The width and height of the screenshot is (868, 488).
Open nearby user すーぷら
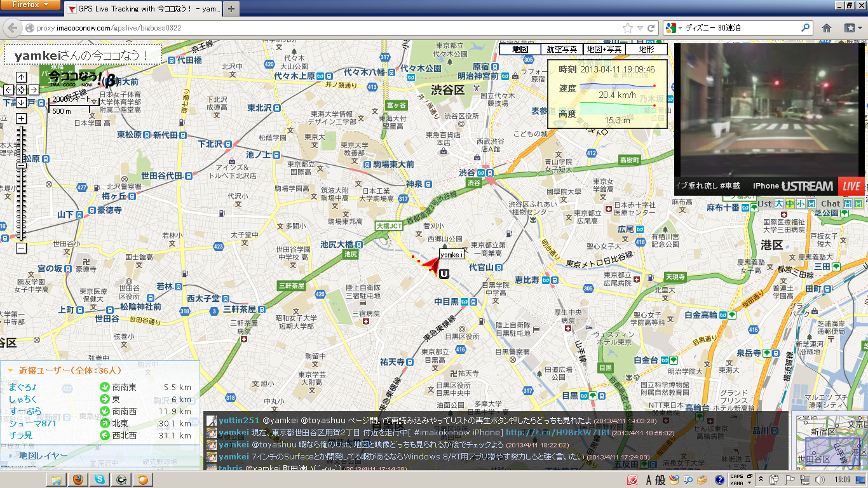pos(25,411)
